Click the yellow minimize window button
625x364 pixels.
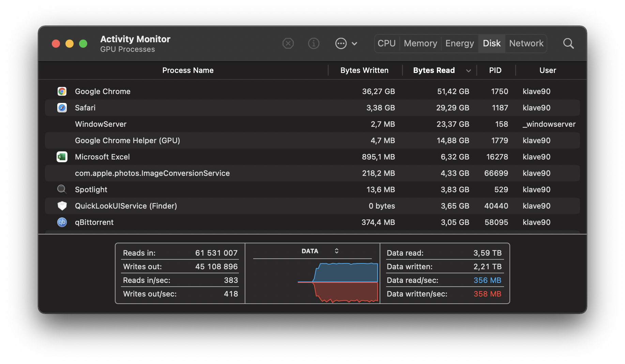[x=70, y=44]
